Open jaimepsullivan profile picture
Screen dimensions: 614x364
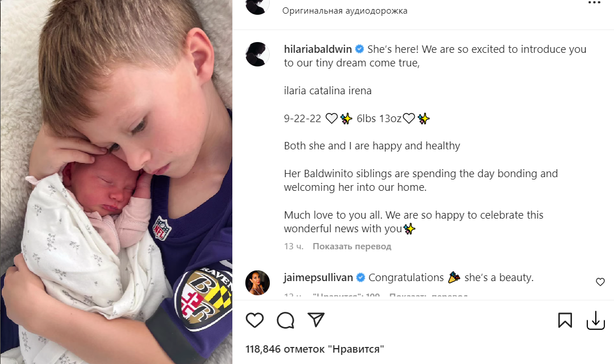pyautogui.click(x=258, y=283)
